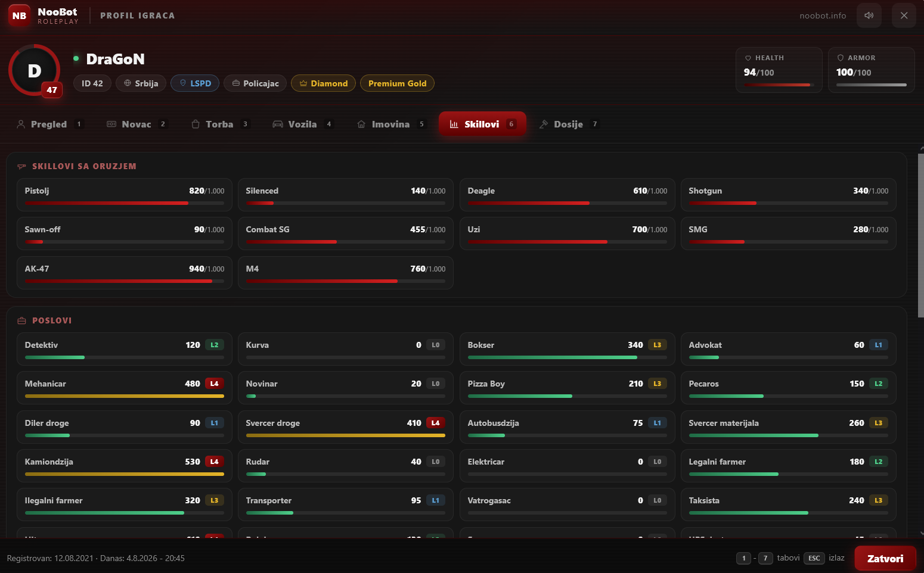Open the noobot.info link
The image size is (924, 573).
(823, 15)
